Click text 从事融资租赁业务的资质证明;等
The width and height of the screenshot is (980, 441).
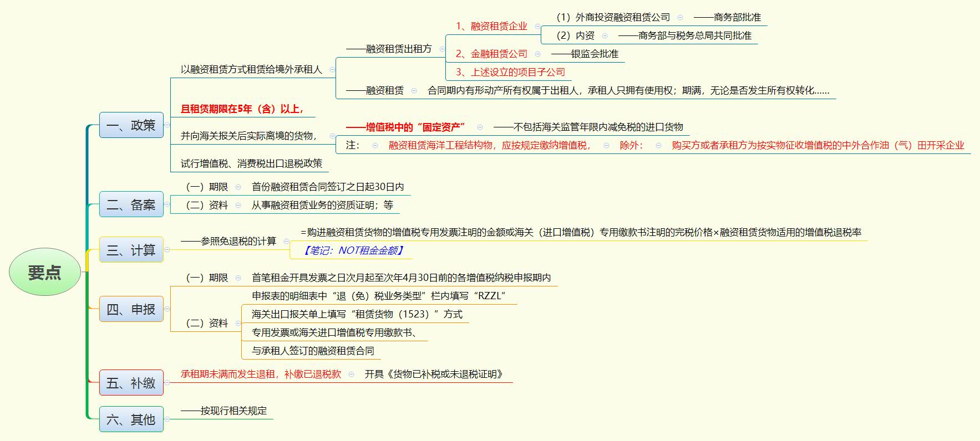click(322, 205)
